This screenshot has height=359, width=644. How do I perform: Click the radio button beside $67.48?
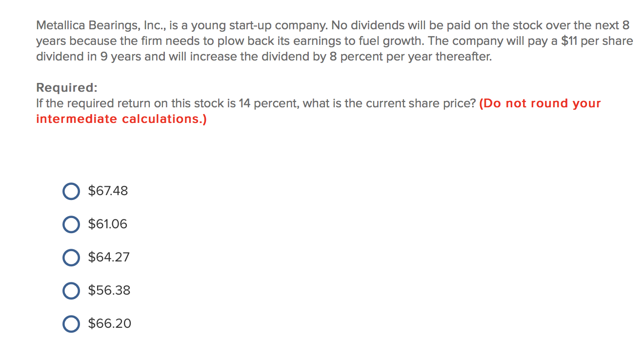(71, 191)
